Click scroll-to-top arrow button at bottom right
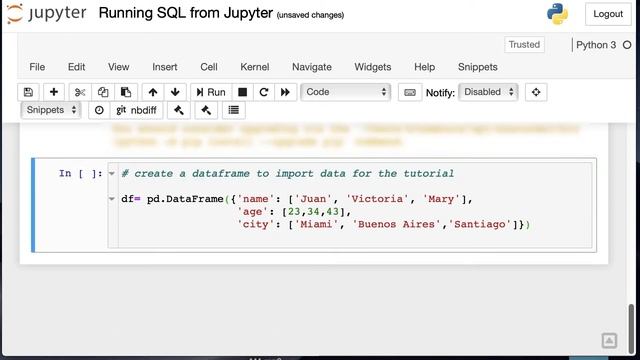 click(609, 340)
